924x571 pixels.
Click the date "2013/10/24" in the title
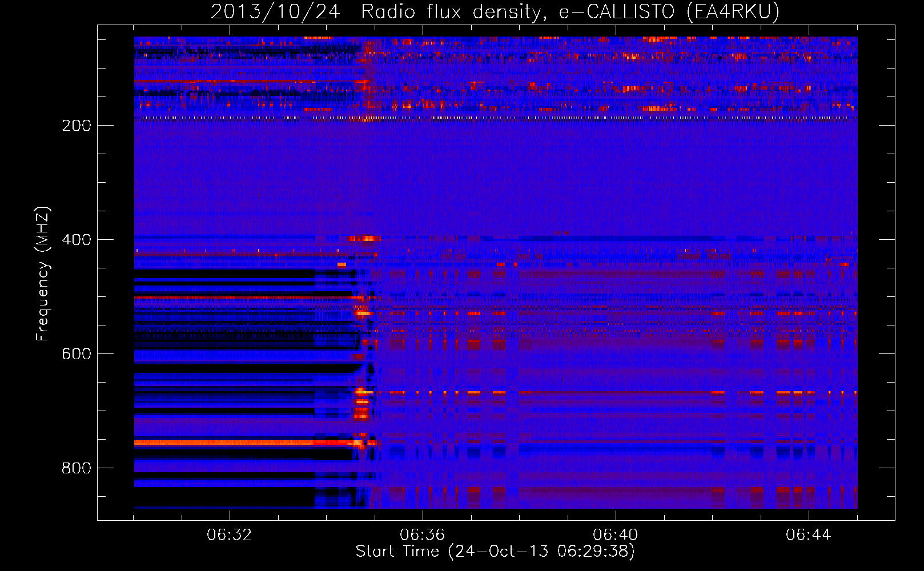(x=275, y=11)
